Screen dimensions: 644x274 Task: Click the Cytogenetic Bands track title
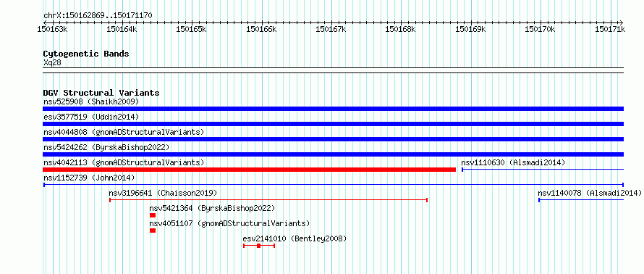coord(86,54)
